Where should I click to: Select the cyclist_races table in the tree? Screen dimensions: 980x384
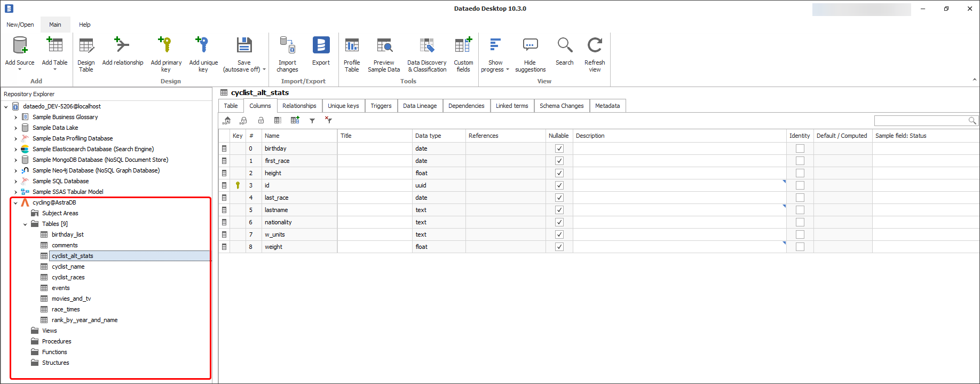tap(68, 277)
